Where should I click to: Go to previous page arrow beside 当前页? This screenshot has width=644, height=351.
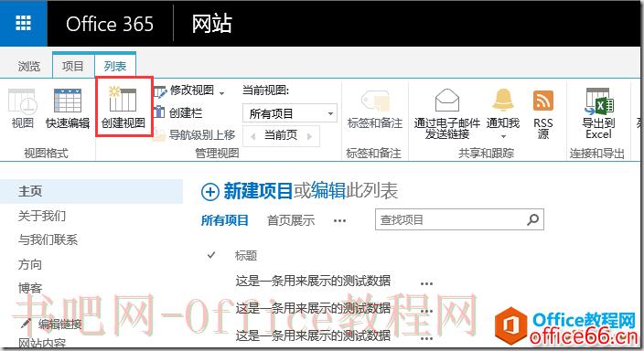tap(253, 136)
